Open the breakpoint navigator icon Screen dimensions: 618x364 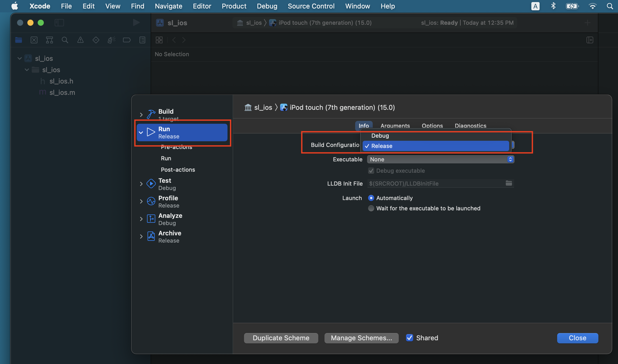pos(127,40)
